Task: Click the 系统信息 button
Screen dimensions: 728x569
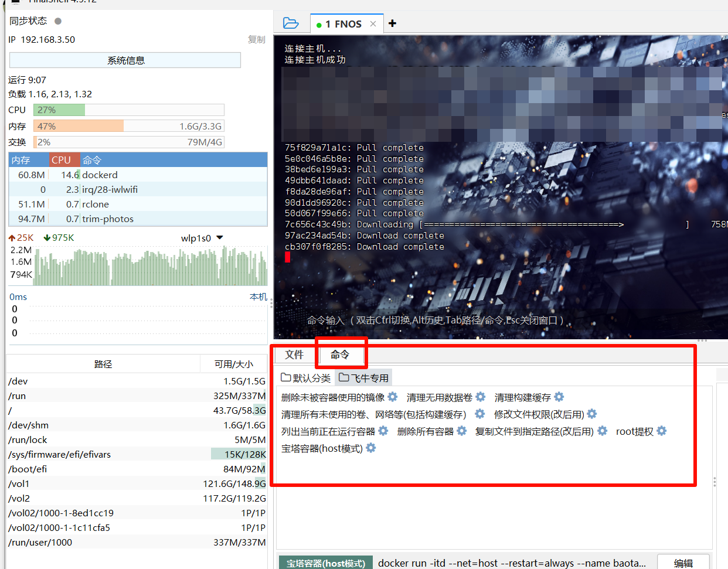Action: click(x=125, y=60)
